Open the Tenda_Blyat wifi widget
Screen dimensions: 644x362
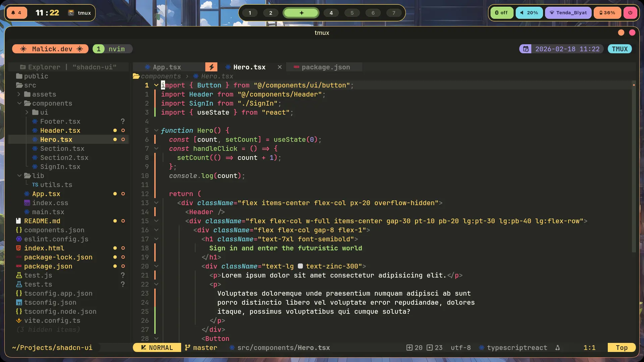(x=568, y=13)
